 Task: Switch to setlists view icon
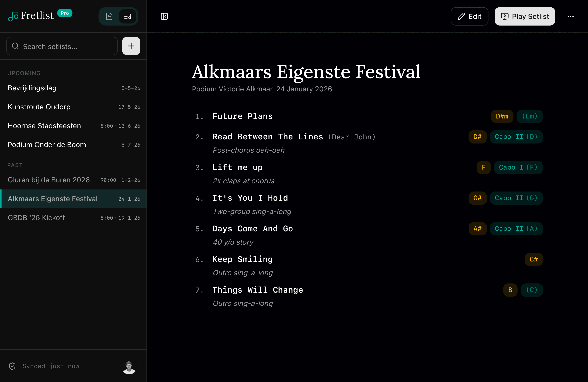click(127, 16)
